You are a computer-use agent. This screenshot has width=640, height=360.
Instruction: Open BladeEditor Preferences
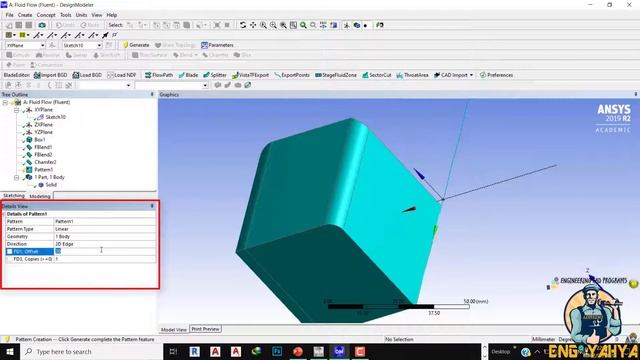(496, 75)
